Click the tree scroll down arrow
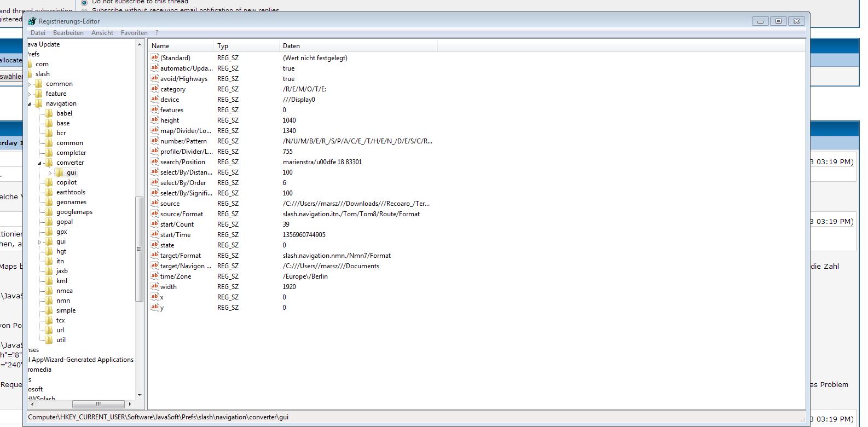Viewport: 868px width, 427px height. pyautogui.click(x=140, y=395)
